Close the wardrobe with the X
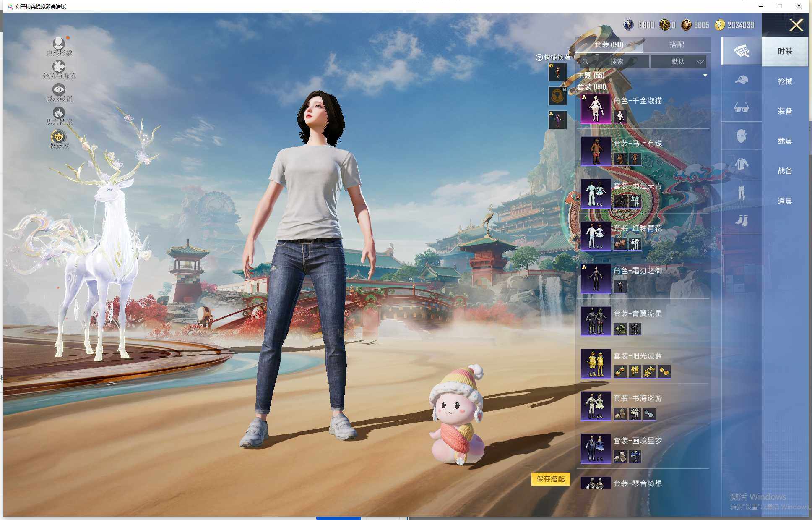The width and height of the screenshot is (812, 520). pos(796,25)
